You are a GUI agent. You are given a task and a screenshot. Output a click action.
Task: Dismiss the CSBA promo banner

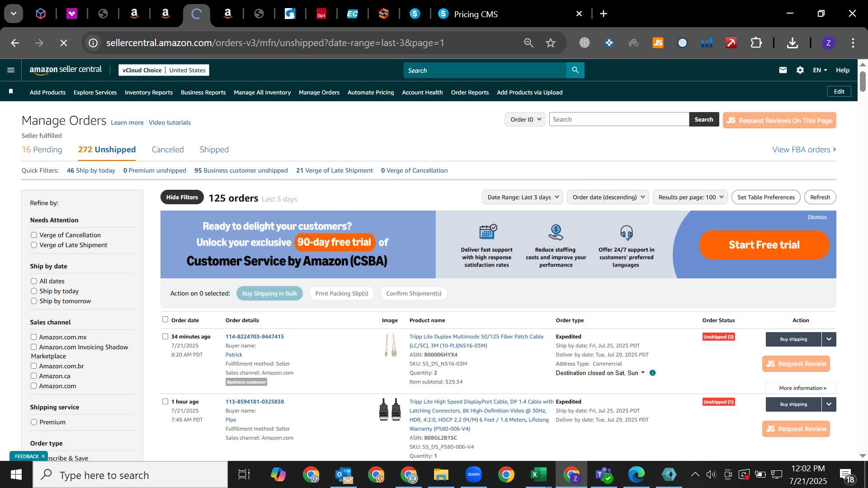(817, 217)
